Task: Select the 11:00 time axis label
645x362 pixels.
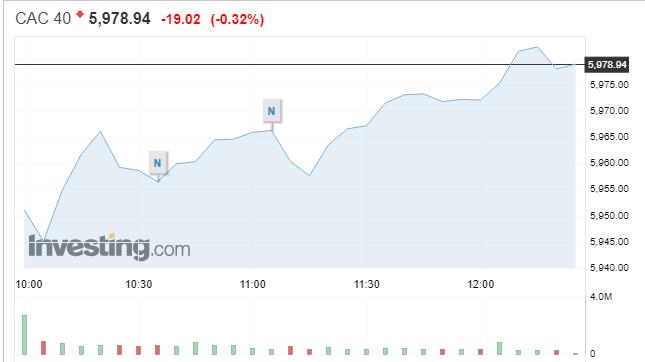Action: 253,284
